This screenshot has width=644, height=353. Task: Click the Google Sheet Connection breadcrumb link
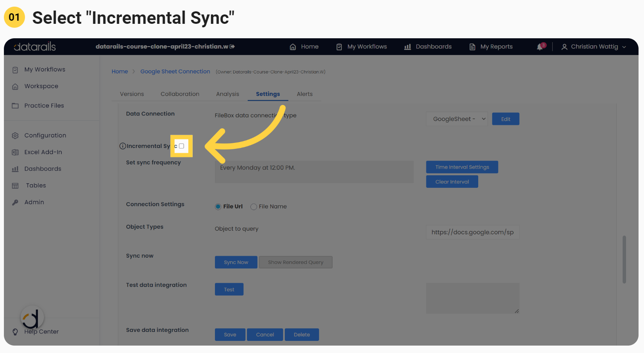pos(175,71)
